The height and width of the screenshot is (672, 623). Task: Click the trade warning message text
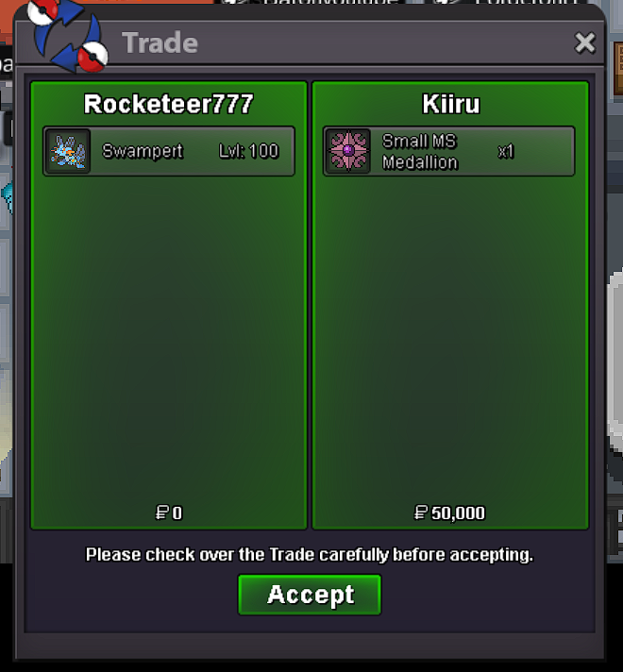(x=310, y=555)
